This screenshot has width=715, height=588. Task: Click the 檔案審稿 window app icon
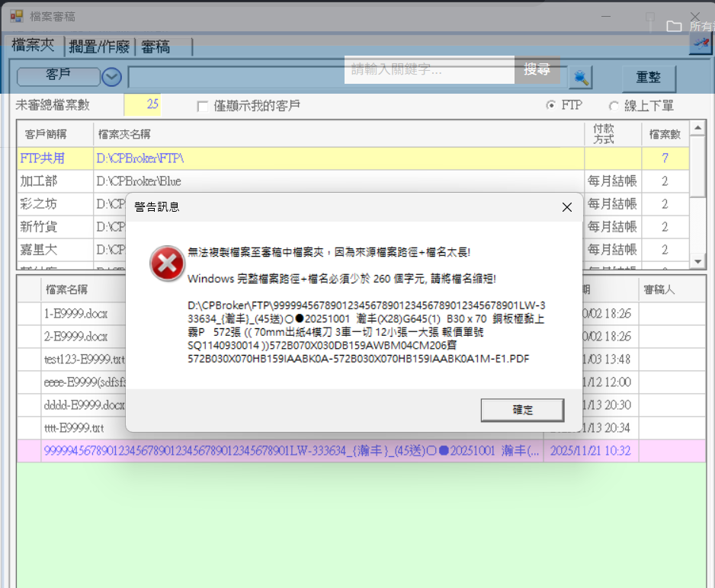[x=16, y=16]
